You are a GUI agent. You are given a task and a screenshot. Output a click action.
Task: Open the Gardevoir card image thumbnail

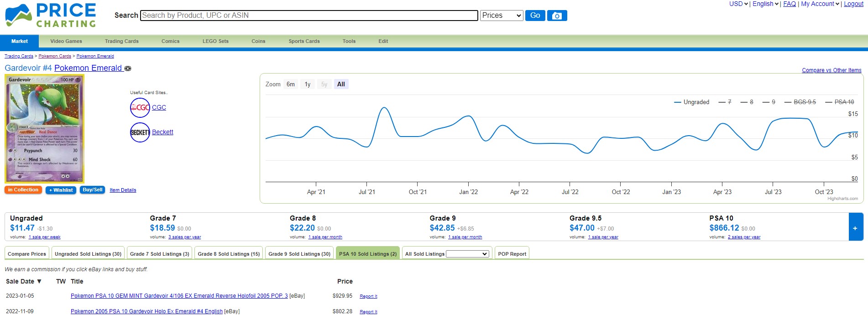pos(44,129)
